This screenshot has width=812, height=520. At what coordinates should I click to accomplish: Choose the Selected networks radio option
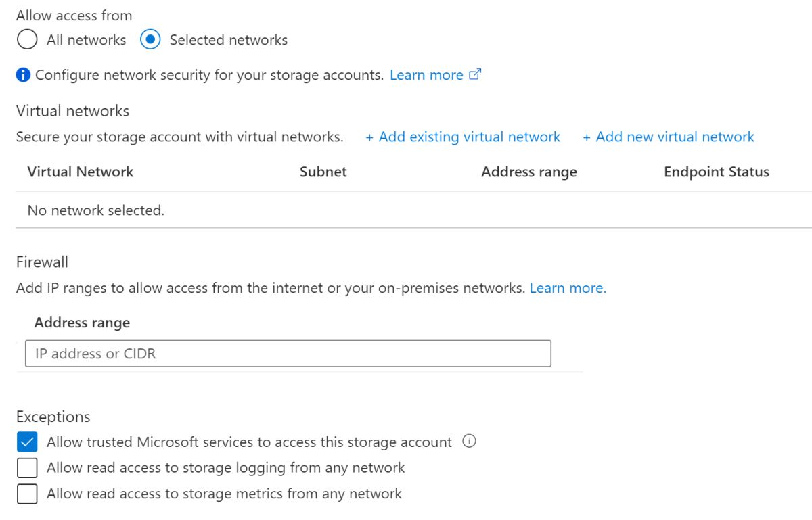tap(150, 40)
